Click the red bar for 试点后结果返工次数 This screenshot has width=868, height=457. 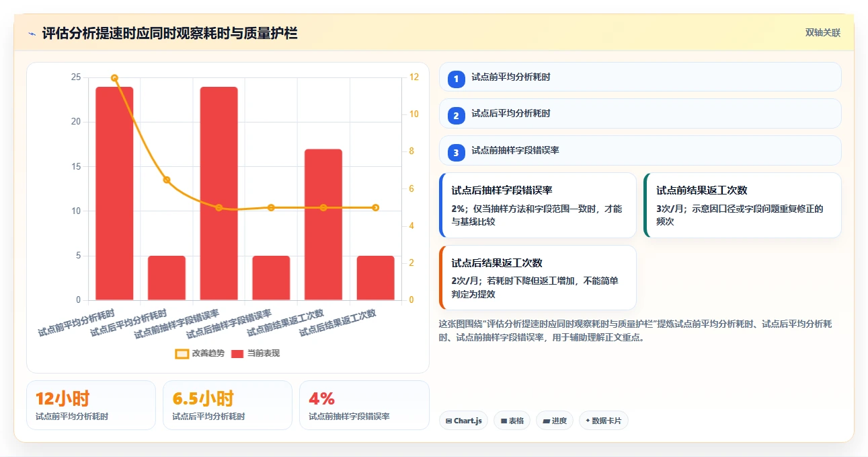[x=375, y=278]
